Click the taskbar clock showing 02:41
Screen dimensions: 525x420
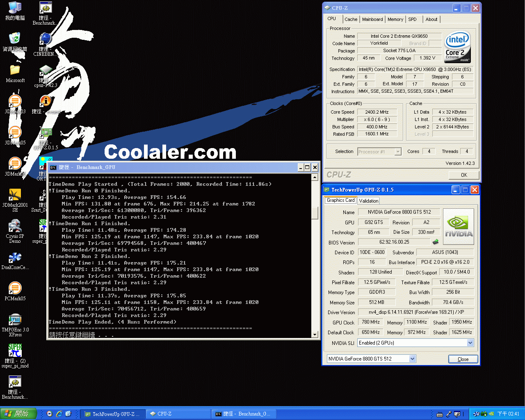pos(509,414)
